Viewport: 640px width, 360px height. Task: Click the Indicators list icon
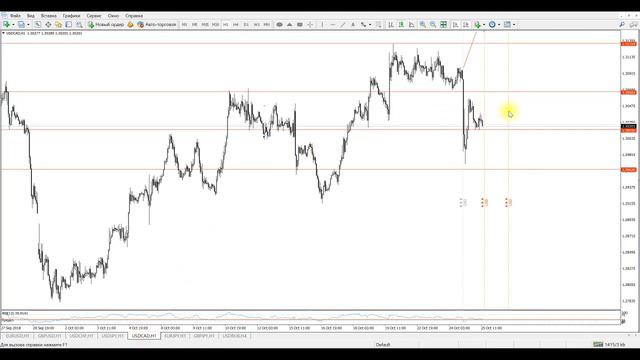(477, 24)
